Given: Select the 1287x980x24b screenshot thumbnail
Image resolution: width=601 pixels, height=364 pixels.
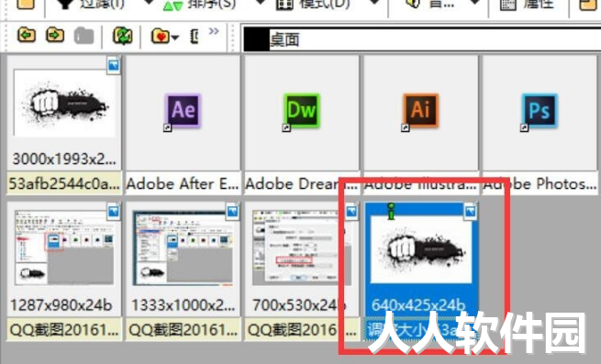Looking at the screenshot, I should click(x=64, y=248).
